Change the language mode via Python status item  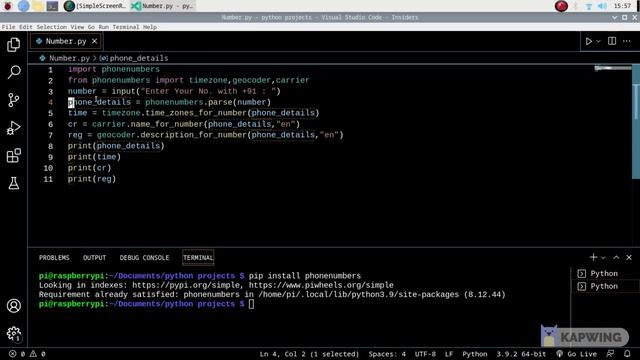(475, 354)
